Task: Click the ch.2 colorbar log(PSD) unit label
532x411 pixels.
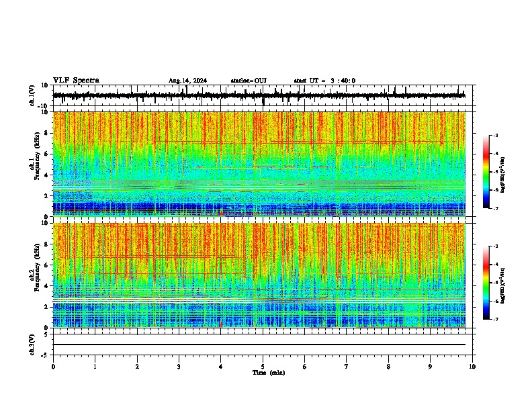Action: point(503,286)
